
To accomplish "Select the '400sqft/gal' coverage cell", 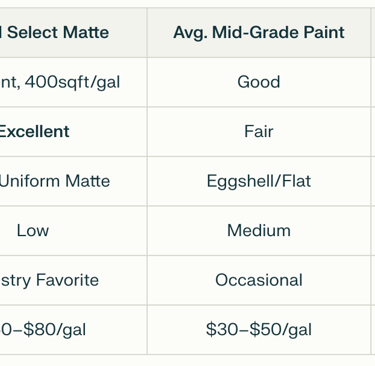I will pyautogui.click(x=73, y=82).
